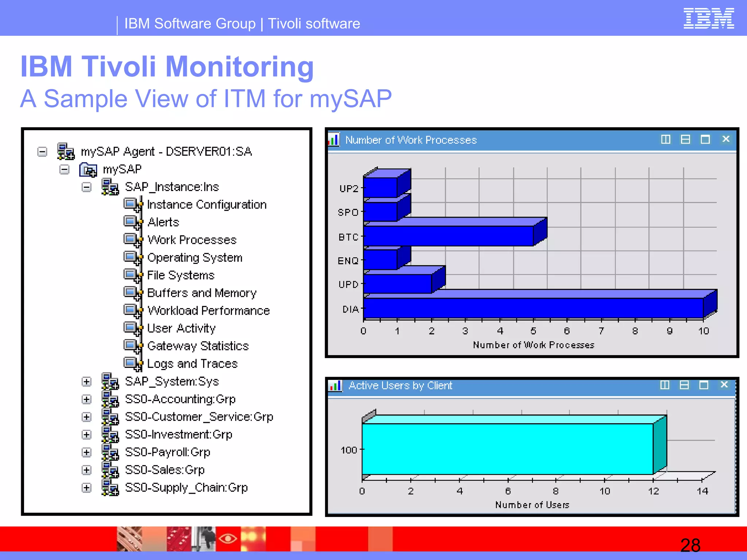Select Buffers and Memory in the tree
The width and height of the screenshot is (747, 560).
pyautogui.click(x=202, y=293)
